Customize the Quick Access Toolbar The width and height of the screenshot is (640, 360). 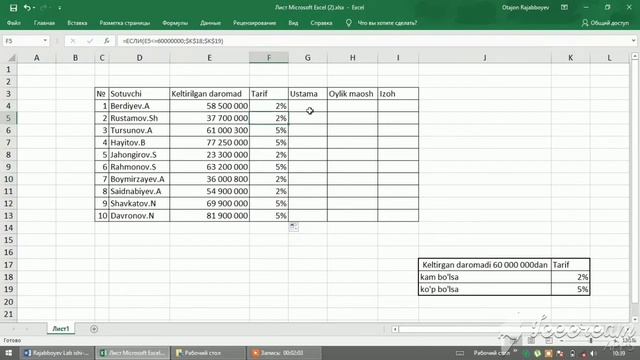coord(60,8)
